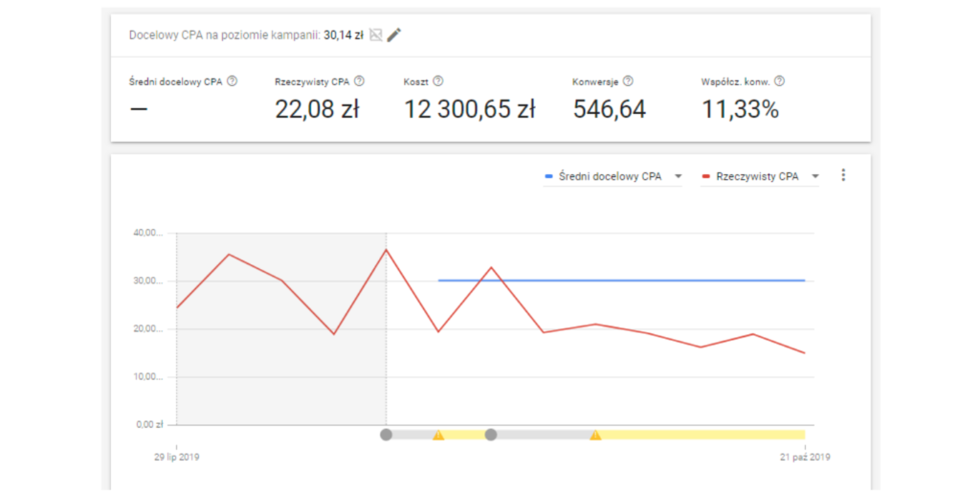Click the 546,64 conversions value
The height and width of the screenshot is (494, 980).
pos(610,110)
